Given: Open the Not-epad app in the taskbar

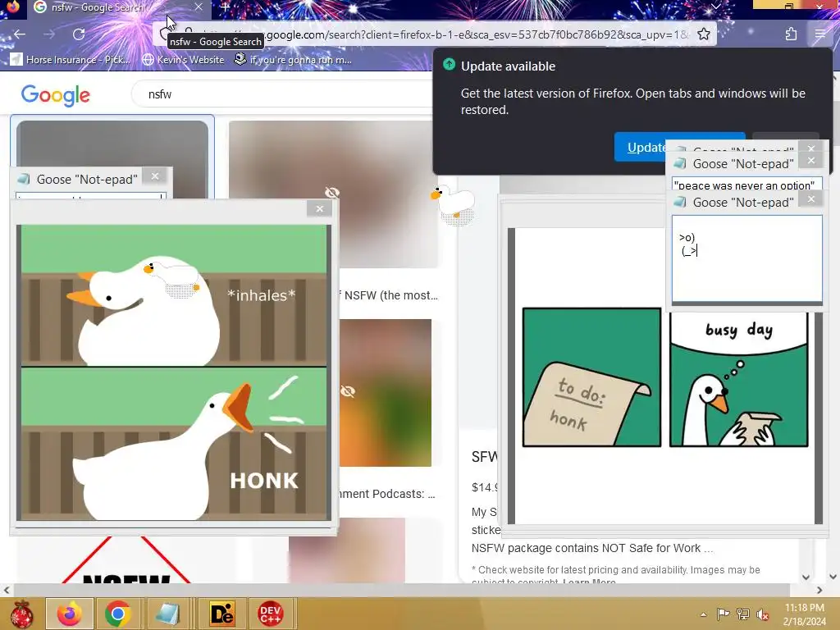Looking at the screenshot, I should coord(167,614).
